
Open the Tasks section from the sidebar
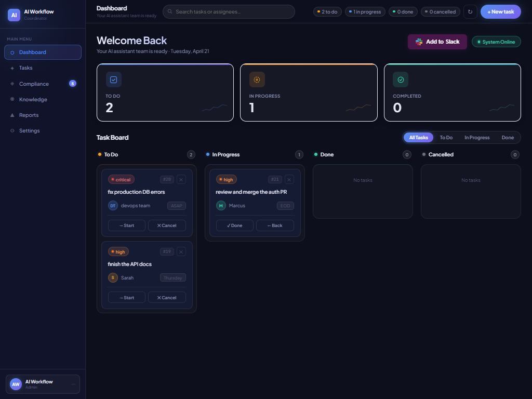click(25, 68)
